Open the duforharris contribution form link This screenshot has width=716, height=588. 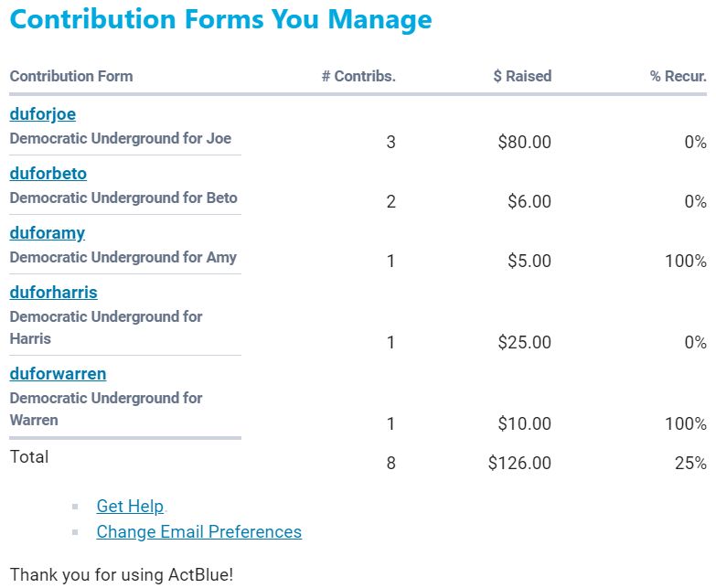tap(53, 293)
